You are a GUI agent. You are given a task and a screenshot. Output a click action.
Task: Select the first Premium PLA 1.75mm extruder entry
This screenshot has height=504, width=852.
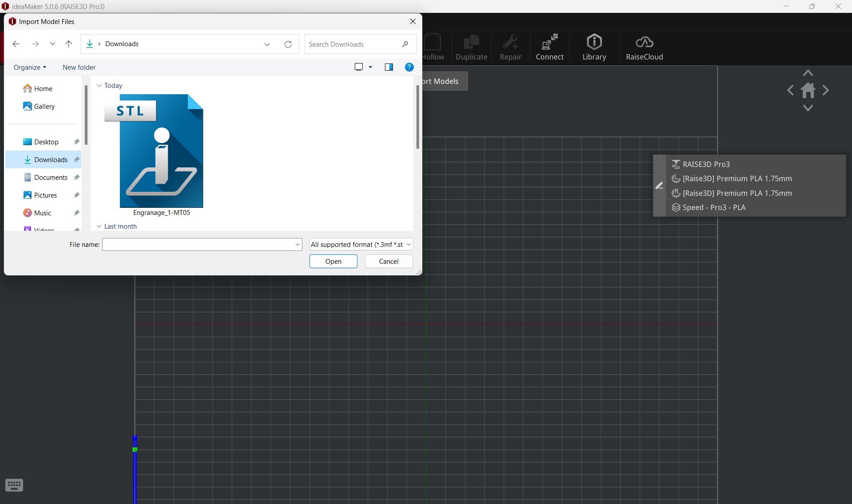732,179
